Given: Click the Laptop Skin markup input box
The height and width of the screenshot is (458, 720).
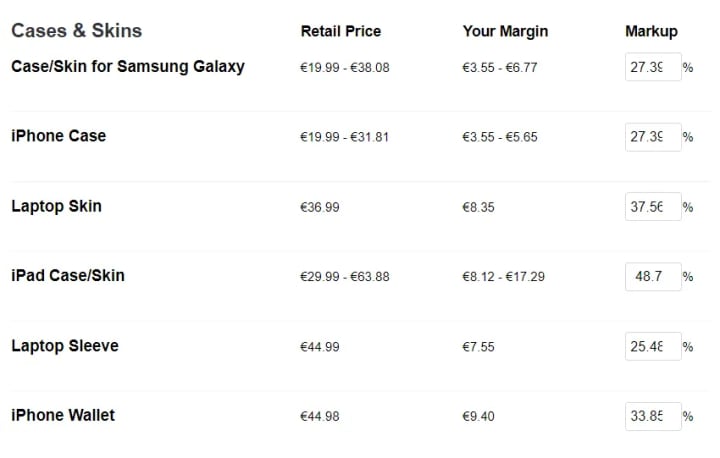Looking at the screenshot, I should pyautogui.click(x=653, y=207).
